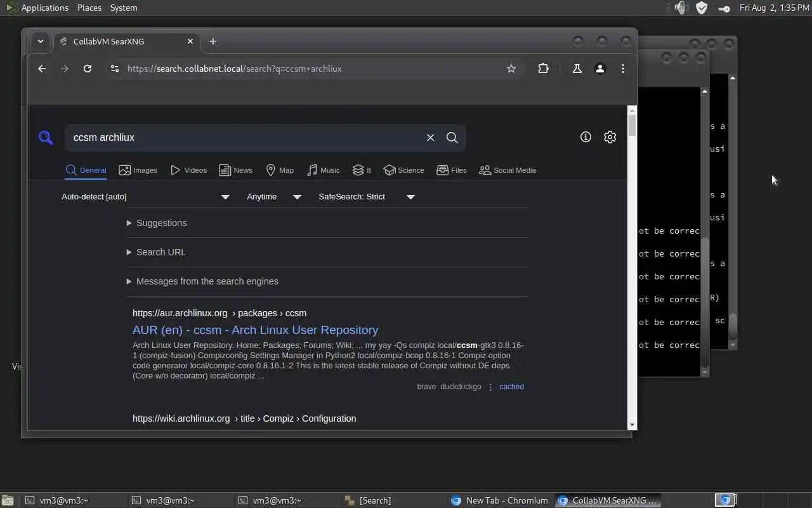Open the System menu

coord(124,8)
